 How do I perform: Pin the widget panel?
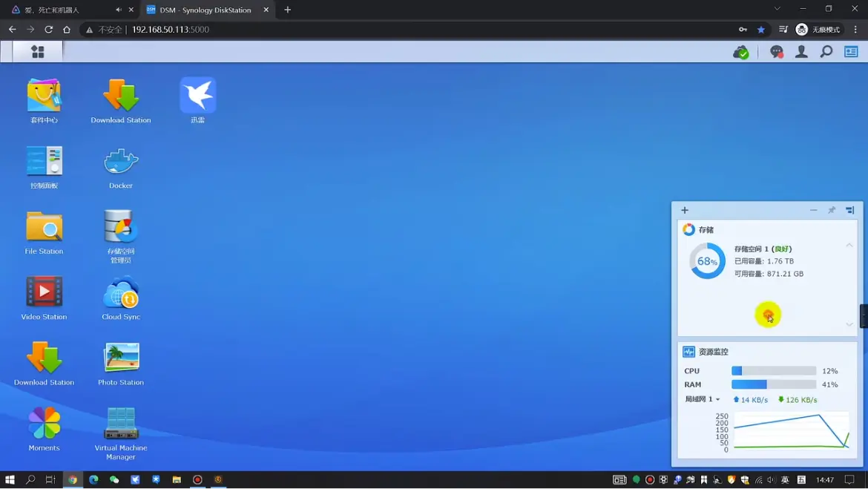point(832,210)
